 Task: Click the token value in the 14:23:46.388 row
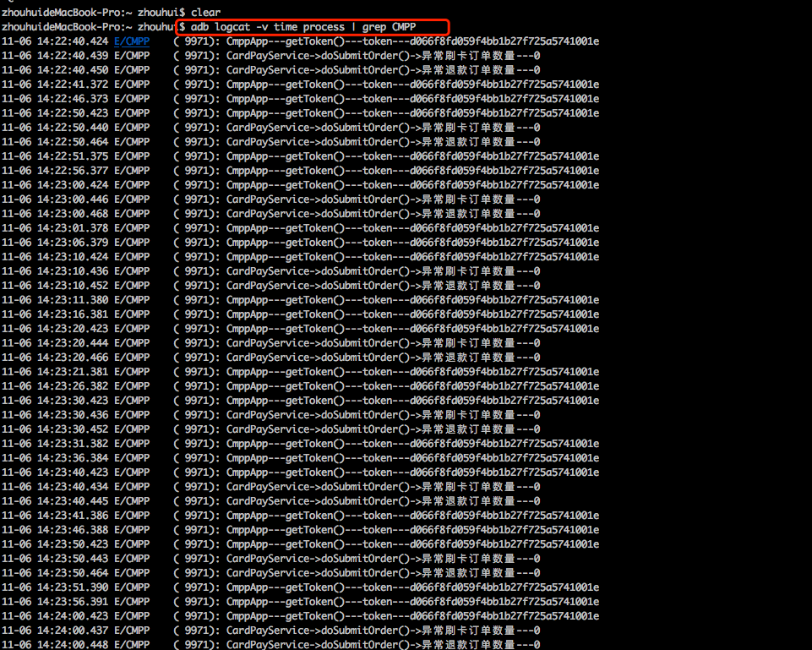tap(504, 530)
